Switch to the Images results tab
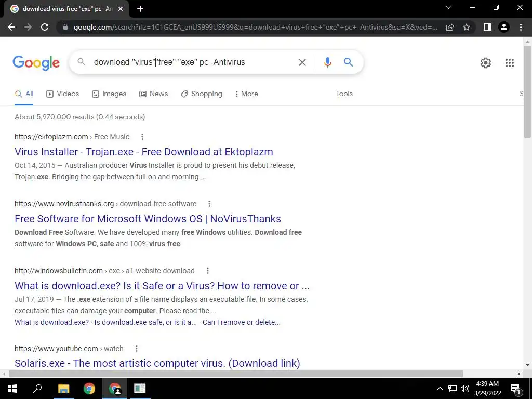Image resolution: width=532 pixels, height=399 pixels. pos(109,94)
